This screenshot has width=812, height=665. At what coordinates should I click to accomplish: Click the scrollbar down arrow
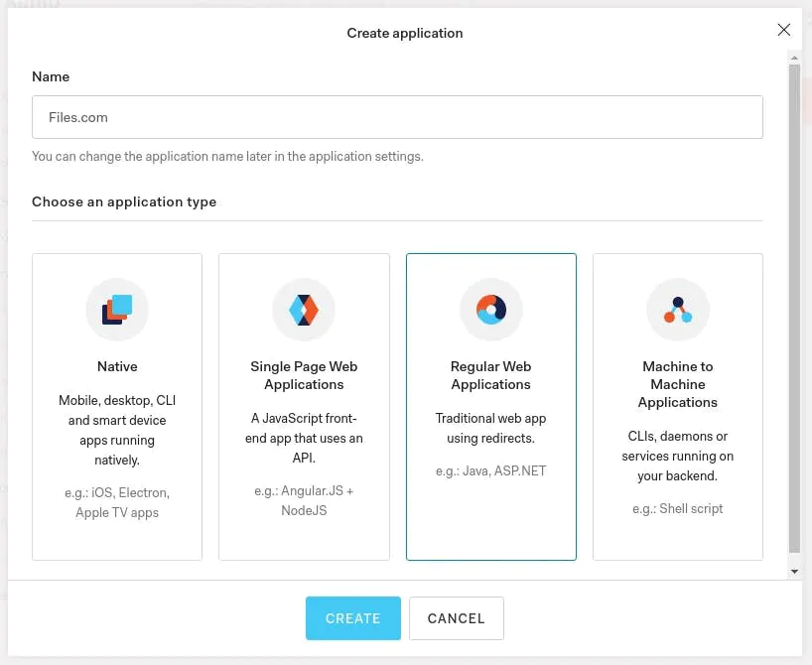point(794,572)
